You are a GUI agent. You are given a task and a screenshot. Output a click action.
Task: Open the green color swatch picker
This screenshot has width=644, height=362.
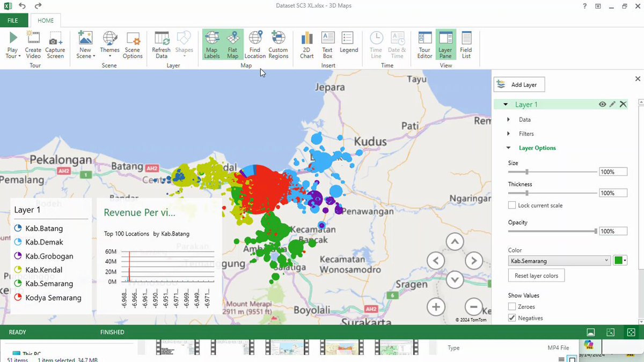click(x=621, y=261)
